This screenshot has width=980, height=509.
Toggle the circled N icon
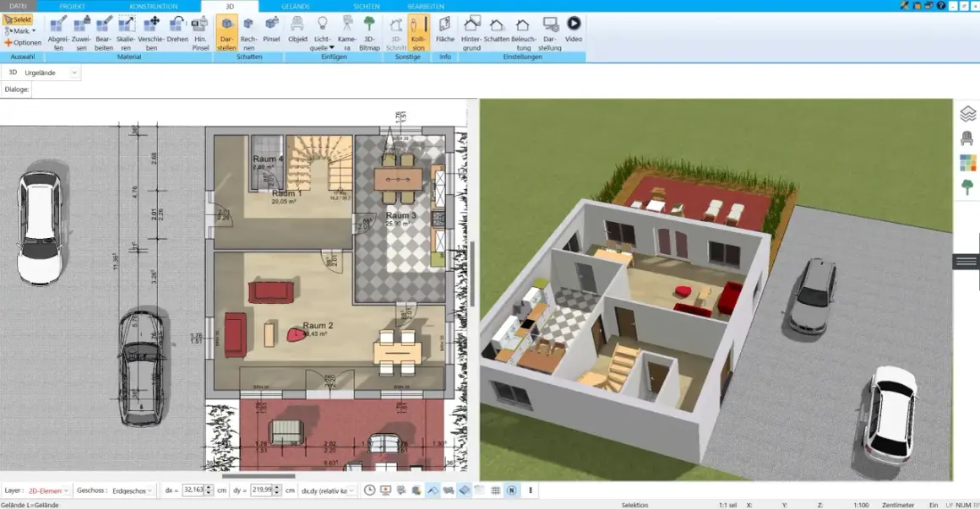pos(511,490)
